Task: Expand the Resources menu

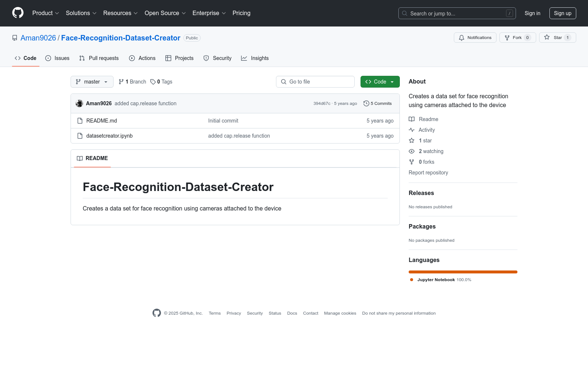Action: 121,13
